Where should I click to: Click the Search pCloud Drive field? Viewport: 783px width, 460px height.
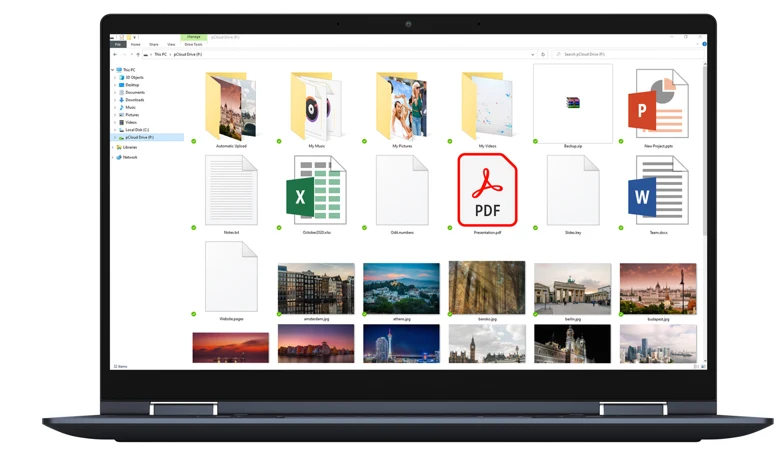[628, 54]
